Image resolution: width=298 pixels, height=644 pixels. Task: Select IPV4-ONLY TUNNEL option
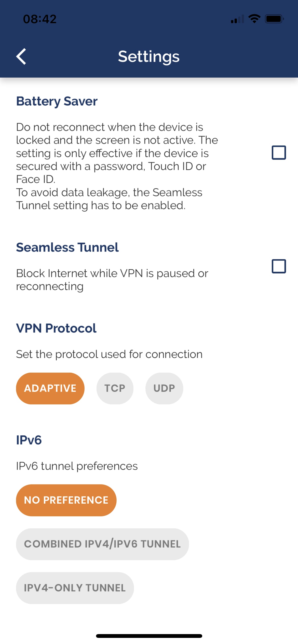click(75, 588)
